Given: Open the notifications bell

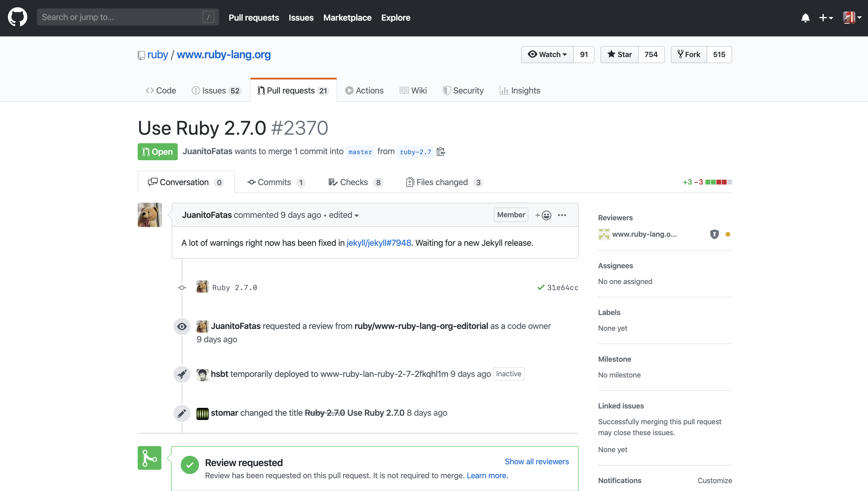Looking at the screenshot, I should click(x=805, y=18).
